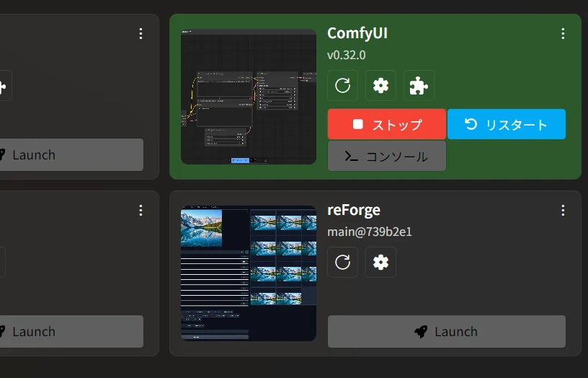Check for updates on the ComfyUI card

[342, 86]
